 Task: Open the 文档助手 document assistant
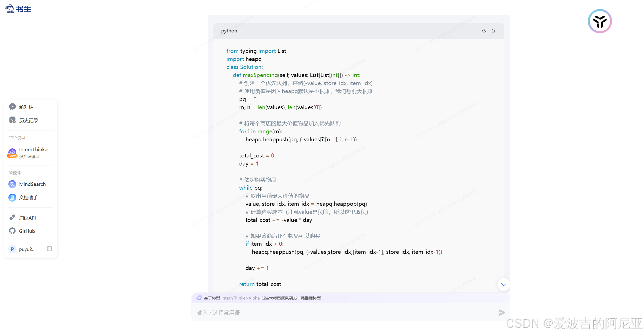point(28,197)
